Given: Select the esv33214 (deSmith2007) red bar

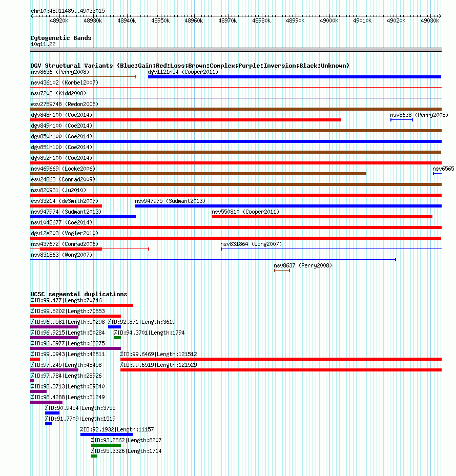Looking at the screenshot, I should coord(66,206).
